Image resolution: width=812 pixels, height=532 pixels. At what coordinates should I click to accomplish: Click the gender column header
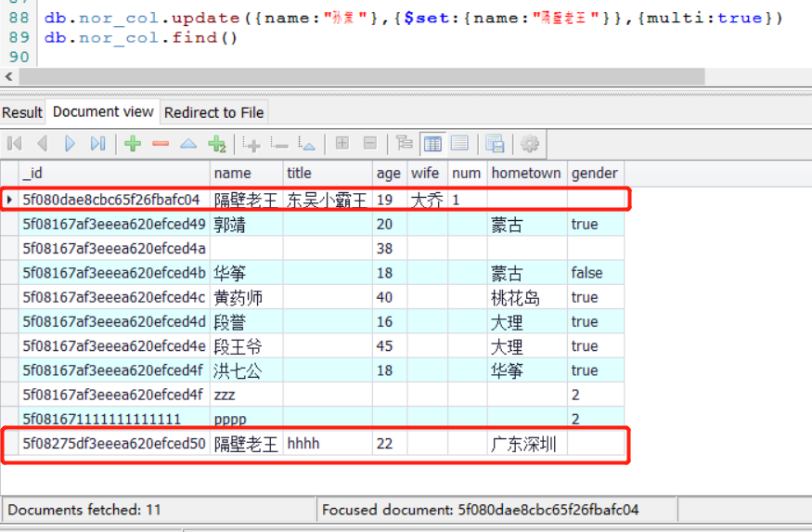click(596, 173)
